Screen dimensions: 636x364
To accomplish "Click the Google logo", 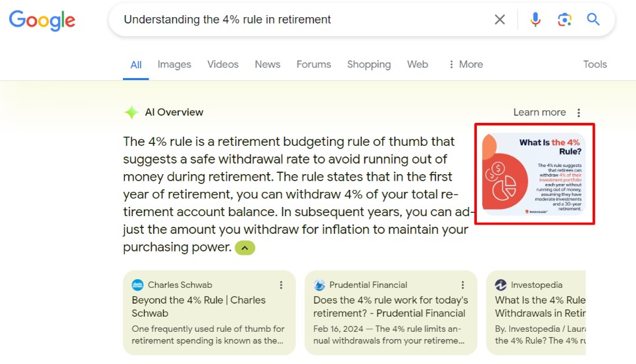I will tap(42, 20).
